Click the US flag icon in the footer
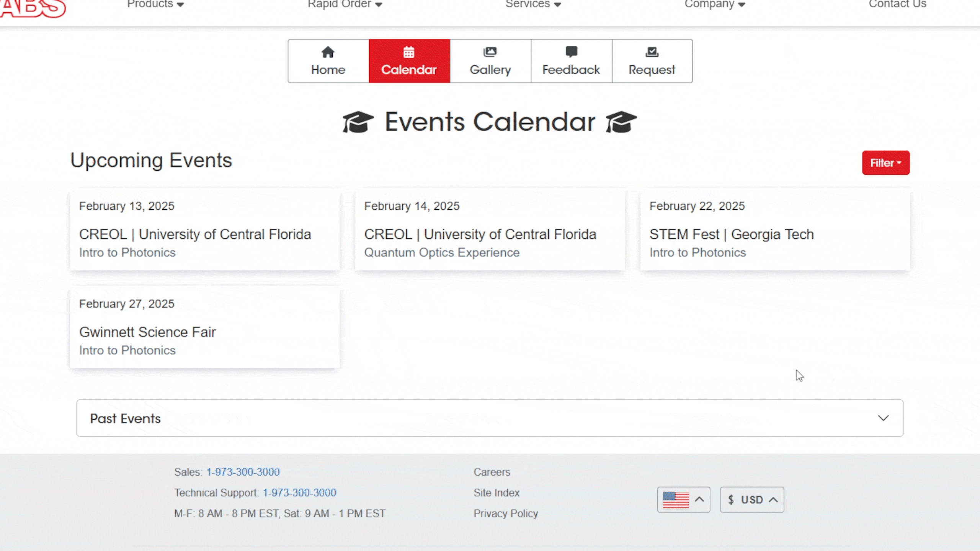The height and width of the screenshot is (551, 980). [676, 500]
